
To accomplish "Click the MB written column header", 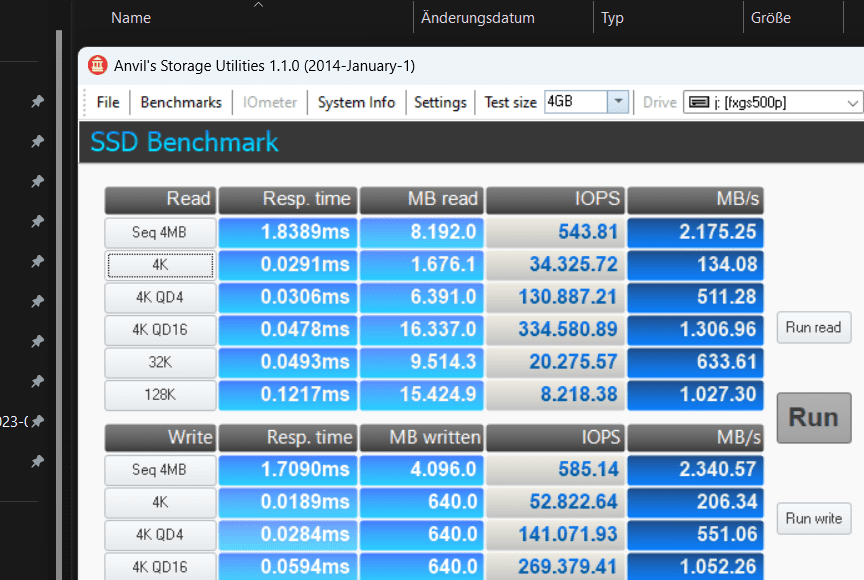I will [422, 437].
